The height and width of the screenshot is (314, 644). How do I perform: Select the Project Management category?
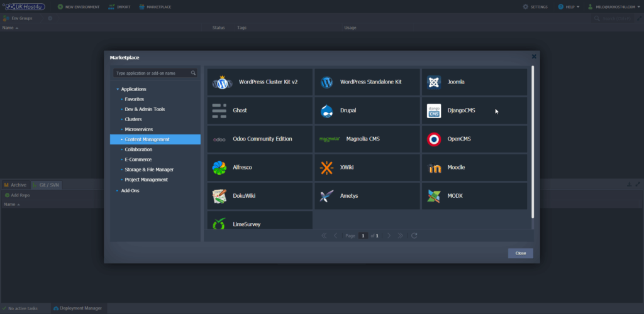(146, 180)
